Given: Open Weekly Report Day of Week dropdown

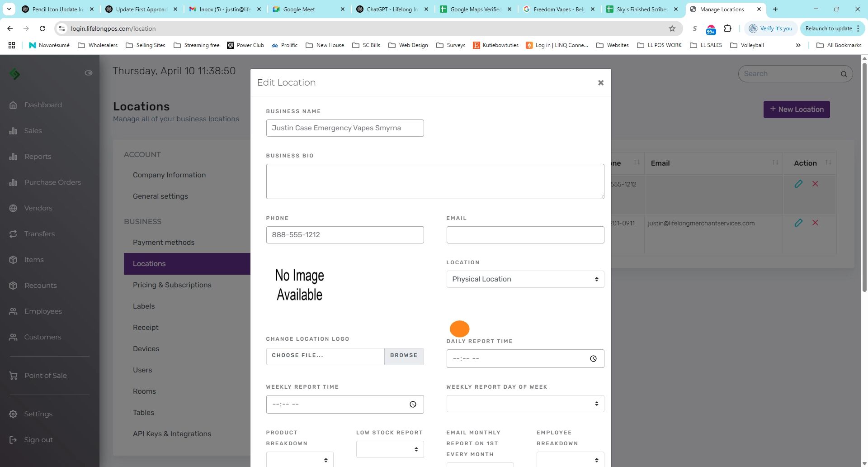Looking at the screenshot, I should tap(525, 404).
